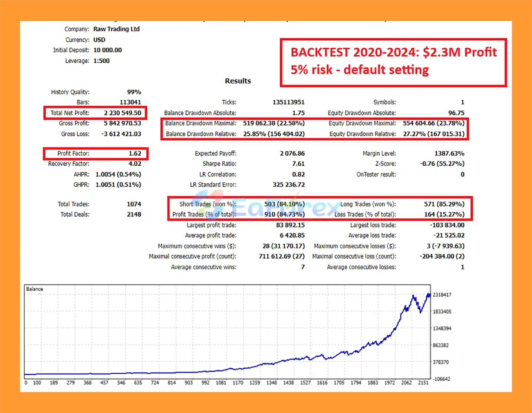532x413 pixels.
Task: Click the Results heading
Action: (238, 81)
